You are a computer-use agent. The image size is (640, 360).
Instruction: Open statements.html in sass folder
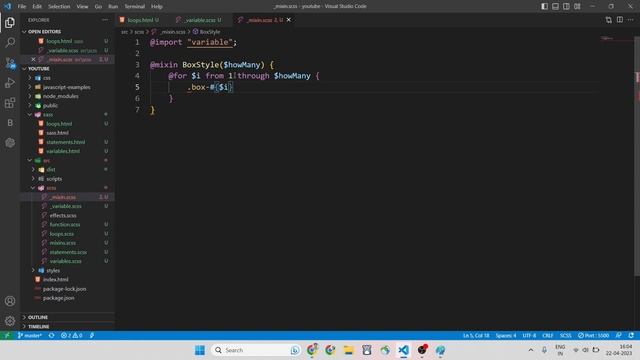click(x=65, y=142)
